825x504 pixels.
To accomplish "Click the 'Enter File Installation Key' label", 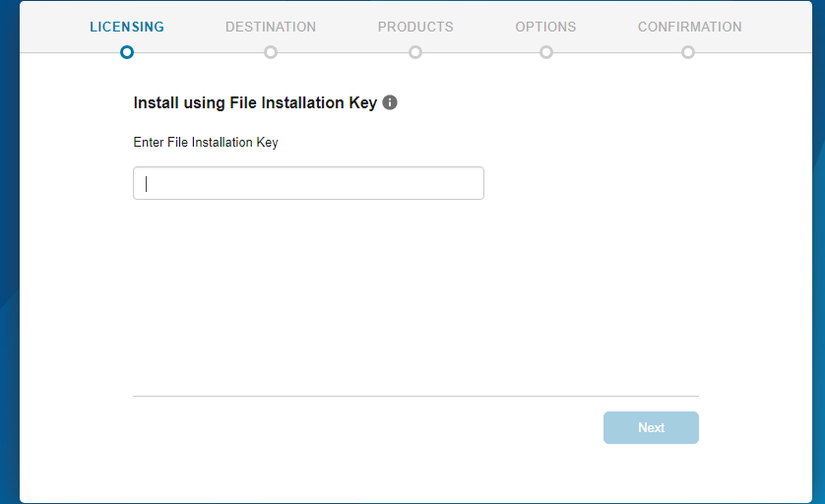I will 206,143.
